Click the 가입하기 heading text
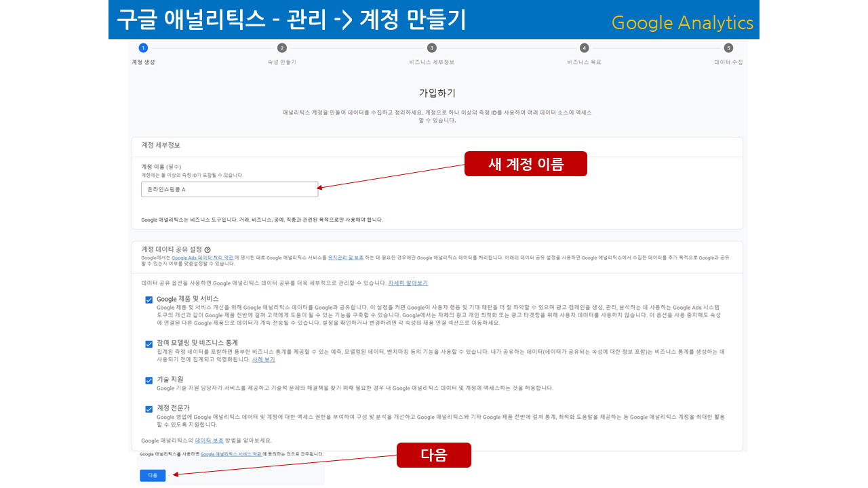This screenshot has width=868, height=488. pyautogui.click(x=437, y=92)
